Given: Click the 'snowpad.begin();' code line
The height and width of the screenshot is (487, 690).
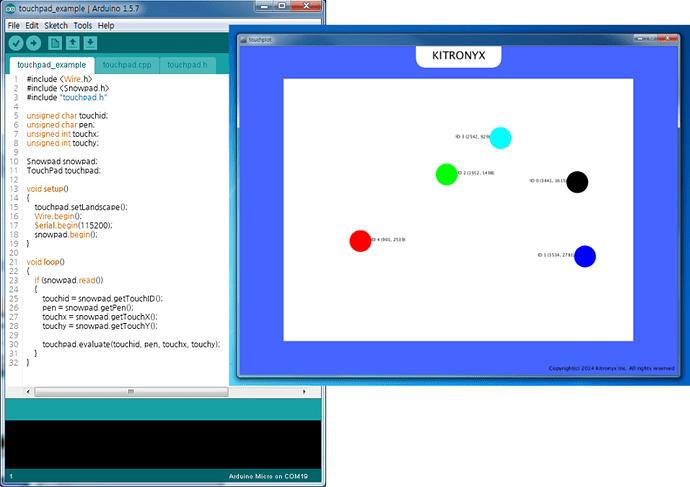Looking at the screenshot, I should coord(66,235).
